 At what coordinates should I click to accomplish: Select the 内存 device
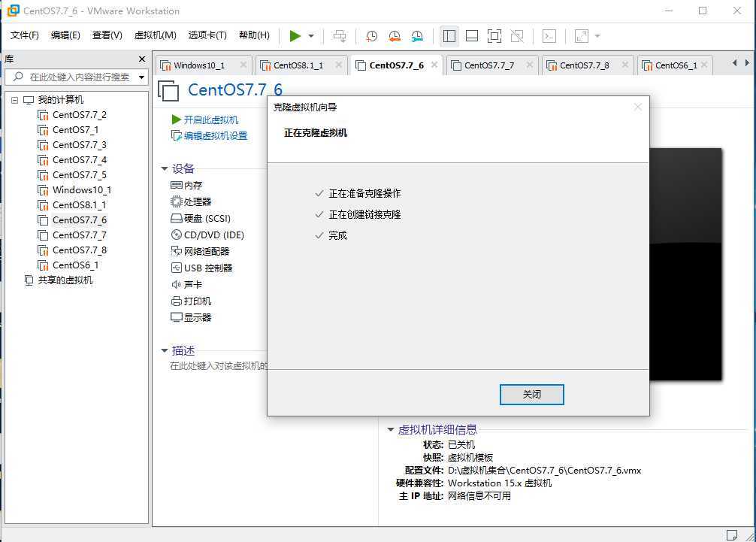coord(186,185)
